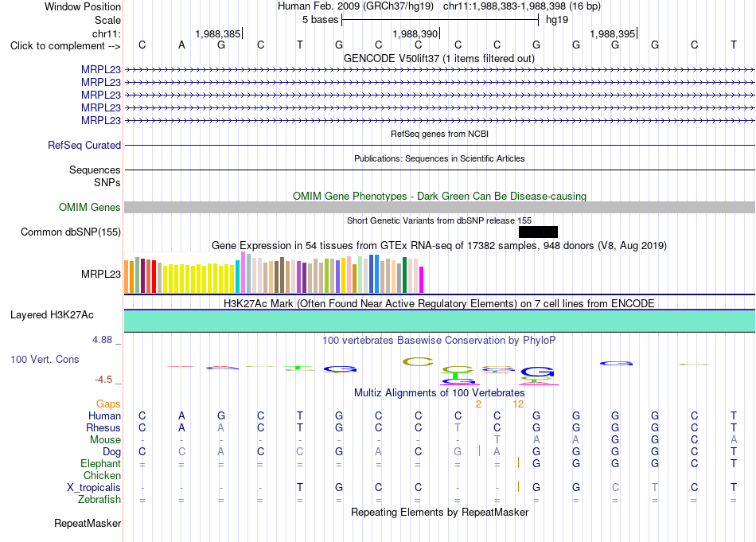The image size is (756, 542).
Task: Click the 1,988,390 ruler position marker
Action: pos(415,33)
